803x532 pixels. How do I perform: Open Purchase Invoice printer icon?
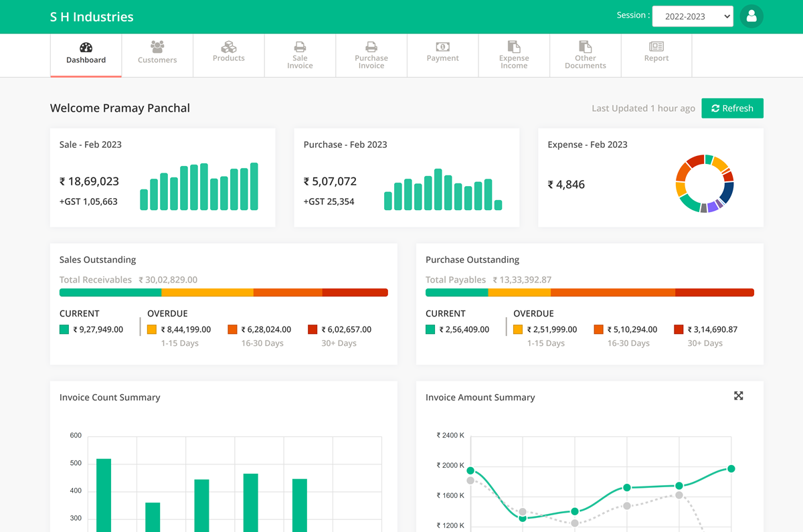(371, 47)
